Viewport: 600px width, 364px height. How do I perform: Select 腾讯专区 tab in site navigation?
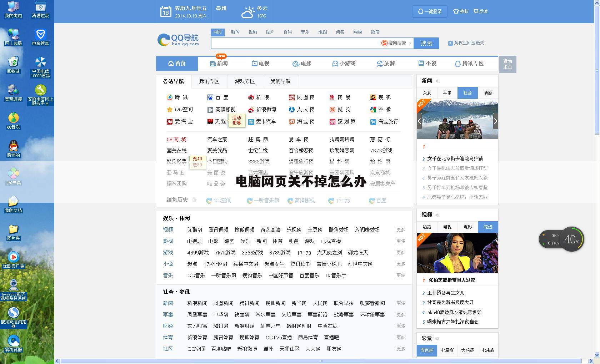tap(209, 81)
